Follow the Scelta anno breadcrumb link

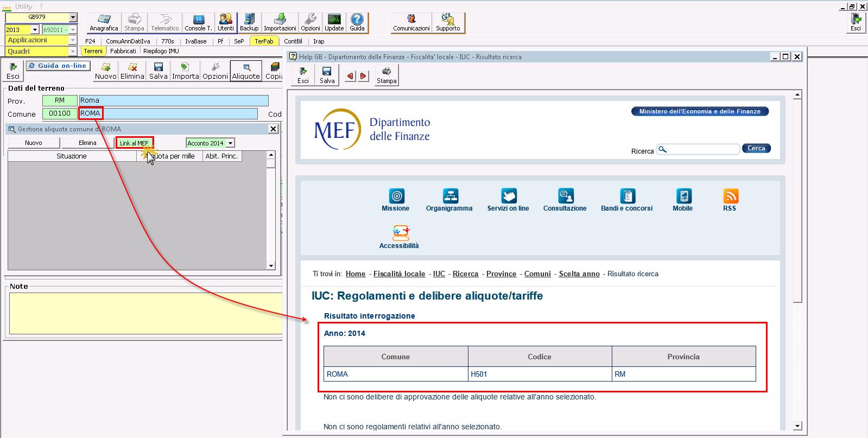(x=579, y=274)
